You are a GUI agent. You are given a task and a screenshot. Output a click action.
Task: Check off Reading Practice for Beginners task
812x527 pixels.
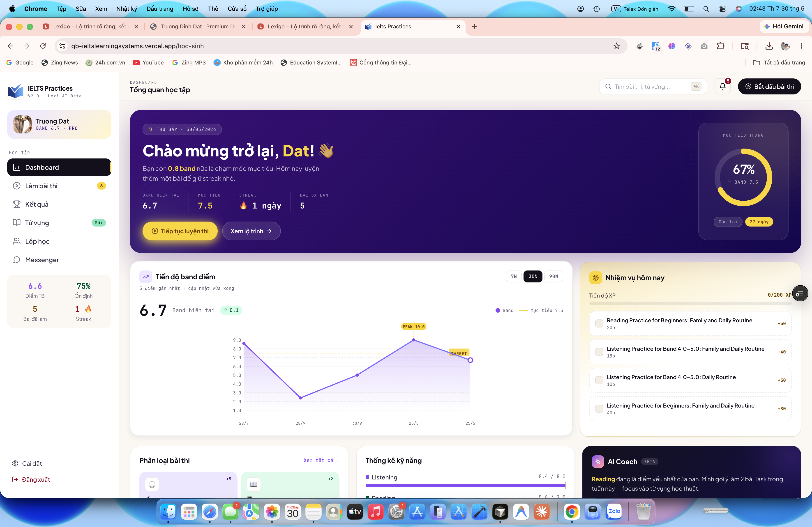[x=599, y=323]
